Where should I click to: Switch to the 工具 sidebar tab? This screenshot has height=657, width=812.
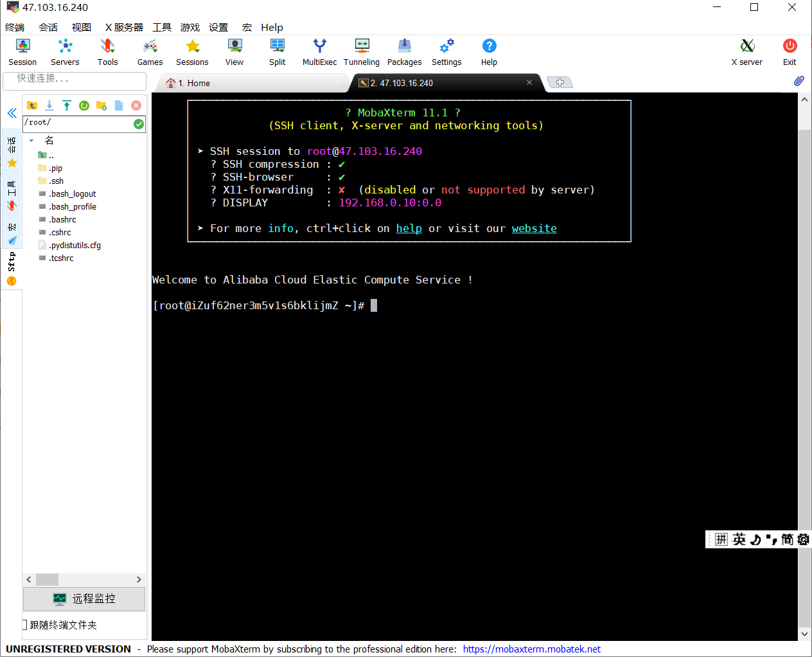pos(12,195)
